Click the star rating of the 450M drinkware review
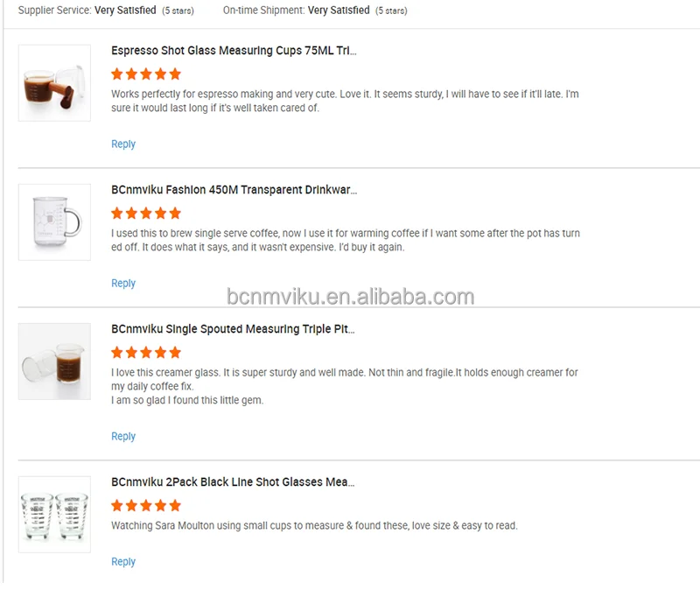 [x=146, y=213]
